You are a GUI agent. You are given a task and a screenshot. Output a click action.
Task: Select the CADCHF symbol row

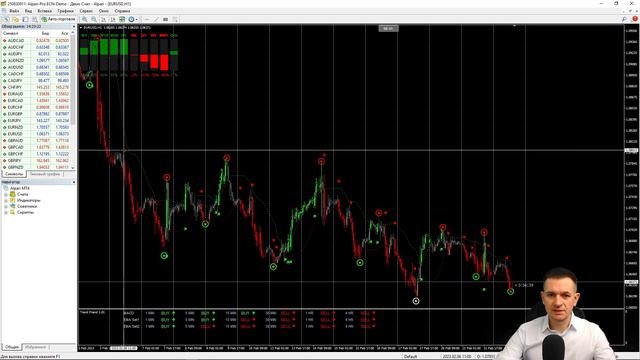(36, 74)
